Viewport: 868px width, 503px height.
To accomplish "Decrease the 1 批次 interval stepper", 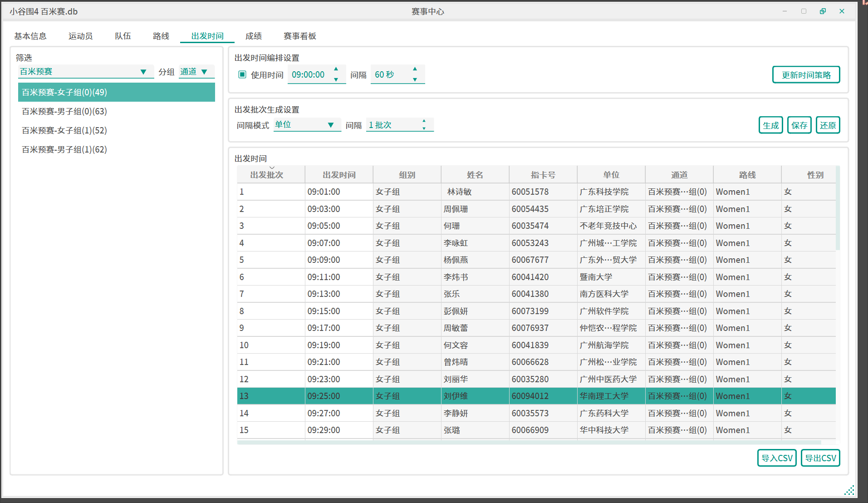I will click(x=424, y=128).
